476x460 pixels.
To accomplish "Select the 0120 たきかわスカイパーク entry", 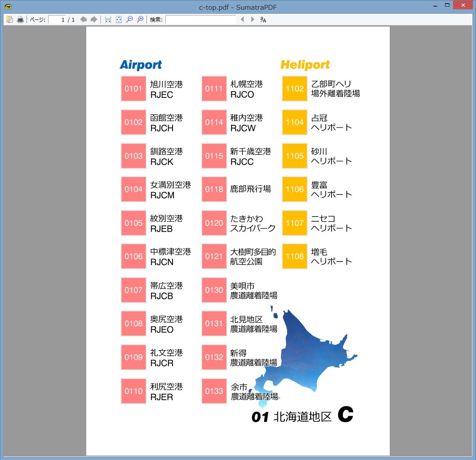I will point(214,223).
